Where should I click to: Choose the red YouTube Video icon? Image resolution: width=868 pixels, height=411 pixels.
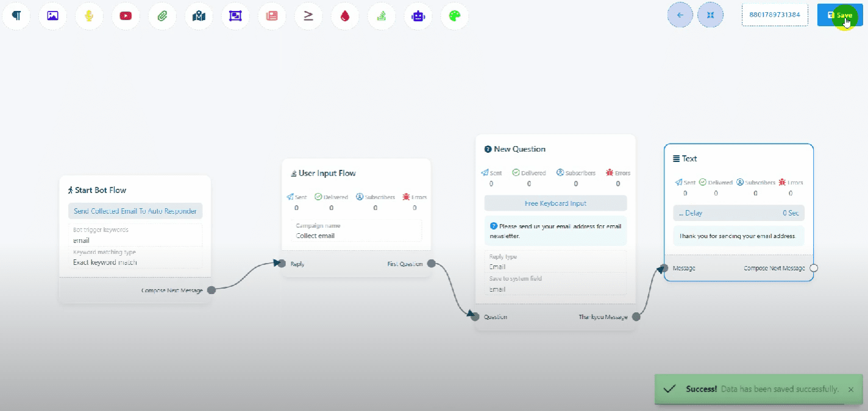(126, 16)
